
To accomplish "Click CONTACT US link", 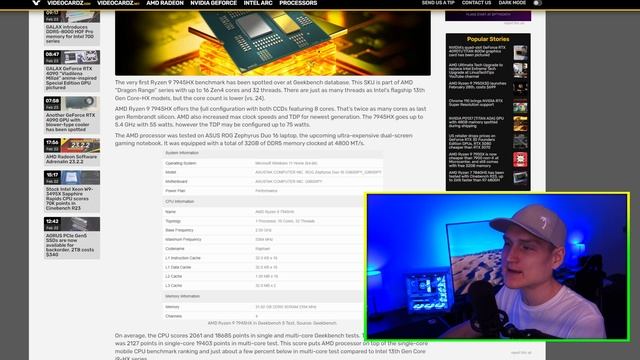I will pos(476,2).
